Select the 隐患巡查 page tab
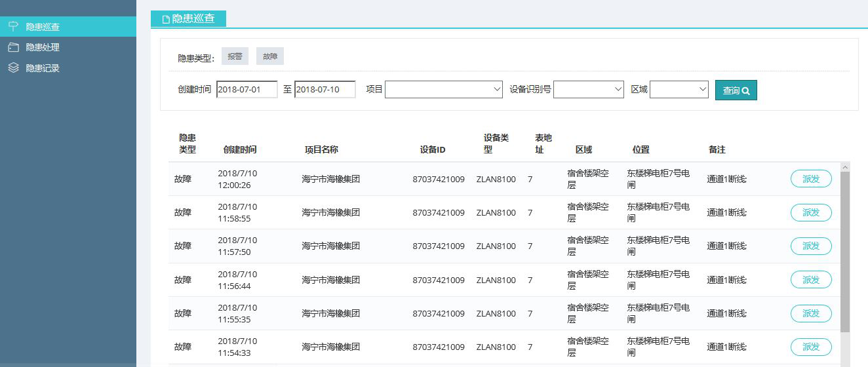Screen dimensions: 868x367 189,19
